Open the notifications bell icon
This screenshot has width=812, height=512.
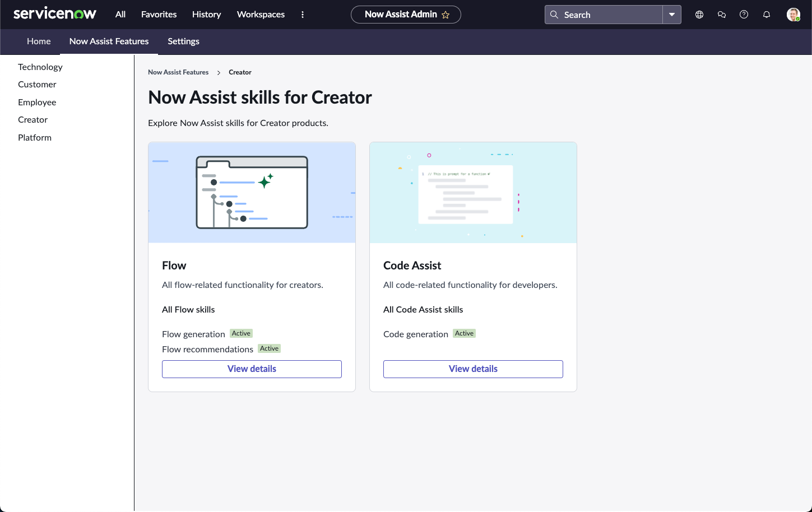pyautogui.click(x=767, y=15)
